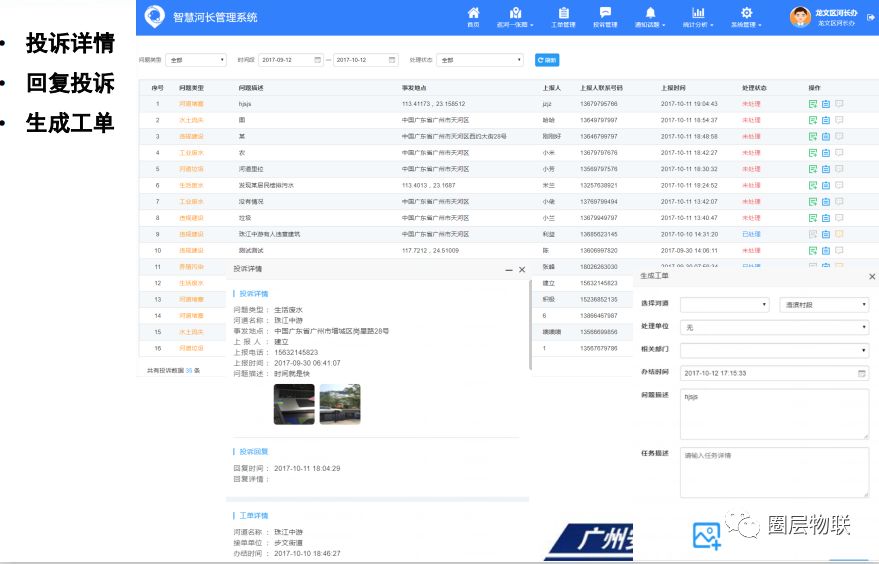Open the 选择河道 river dropdown
The height and width of the screenshot is (564, 879).
724,304
